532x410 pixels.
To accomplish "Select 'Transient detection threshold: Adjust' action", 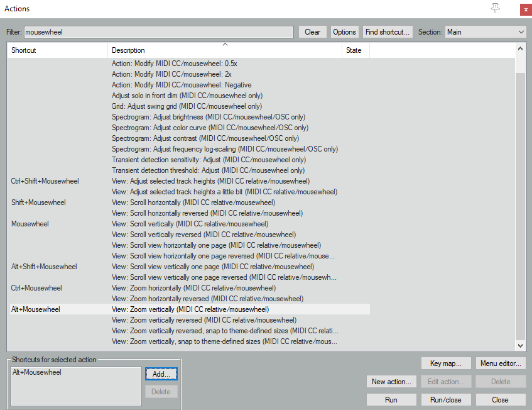I will tap(208, 170).
